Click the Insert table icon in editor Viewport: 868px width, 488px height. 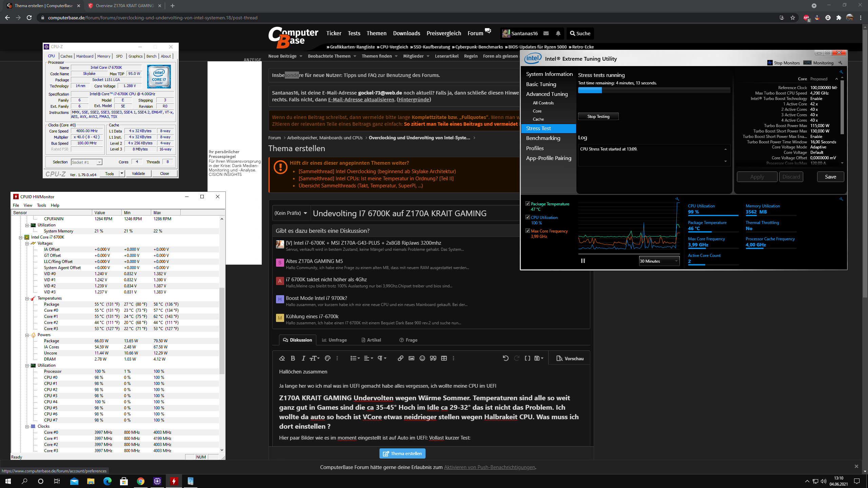pos(444,358)
